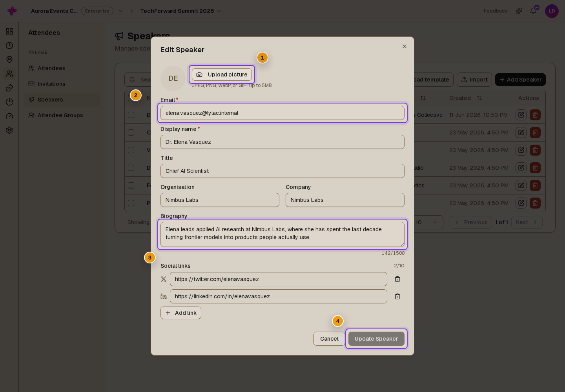Click the clock sidebar icon
The height and width of the screenshot is (392, 565).
pos(9,45)
